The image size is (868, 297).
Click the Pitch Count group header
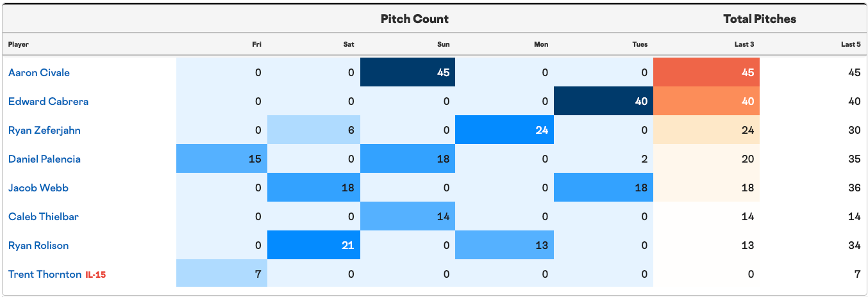coord(415,19)
